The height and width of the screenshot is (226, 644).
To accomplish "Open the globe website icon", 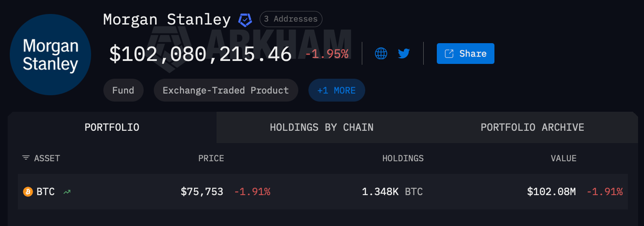I will [x=381, y=53].
